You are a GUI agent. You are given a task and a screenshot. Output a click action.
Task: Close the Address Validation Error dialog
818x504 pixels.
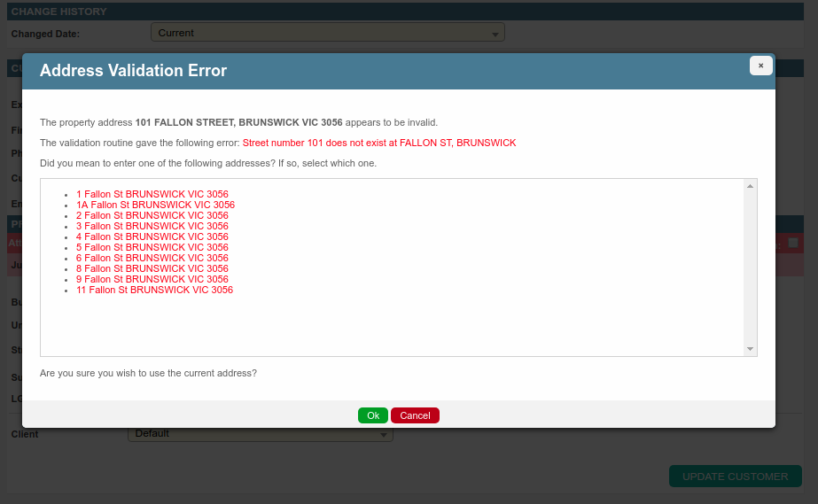tap(760, 66)
